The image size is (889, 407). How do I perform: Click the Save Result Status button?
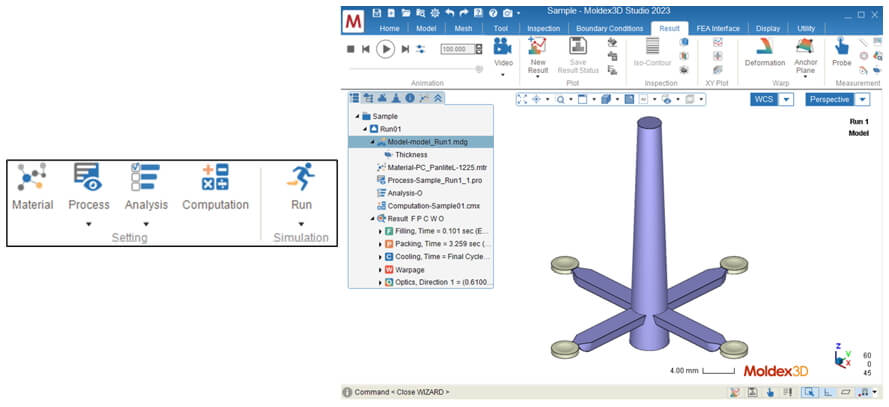[x=578, y=55]
